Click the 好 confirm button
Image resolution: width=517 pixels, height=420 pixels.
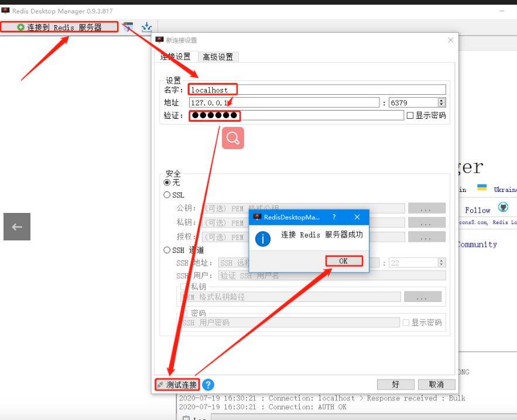pos(396,384)
